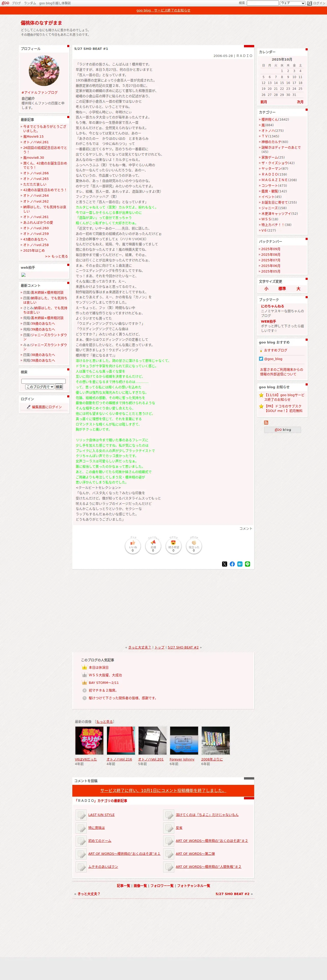
Task: Click the ログイン link in top bar
Action: pos(319,3)
